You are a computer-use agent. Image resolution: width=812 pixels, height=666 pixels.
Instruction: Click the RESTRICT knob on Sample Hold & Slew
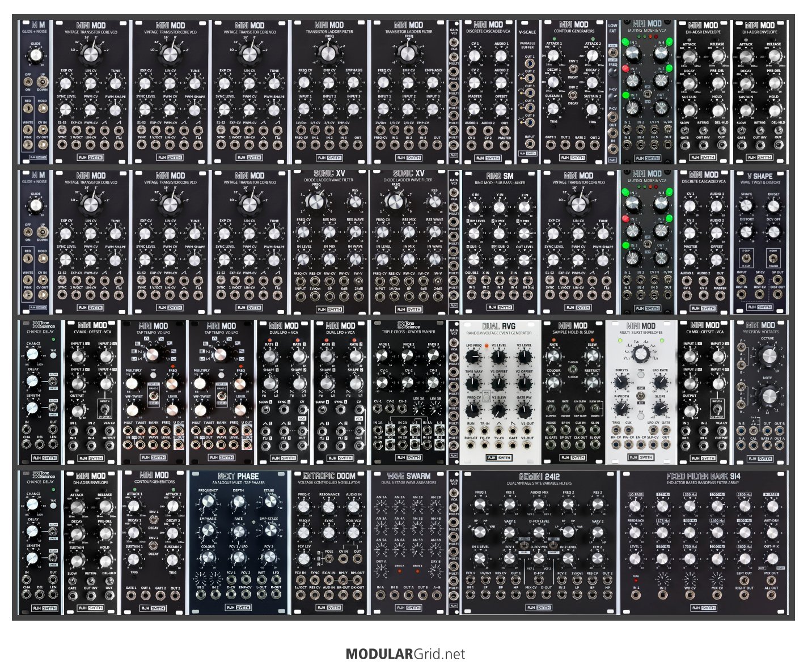tap(592, 383)
